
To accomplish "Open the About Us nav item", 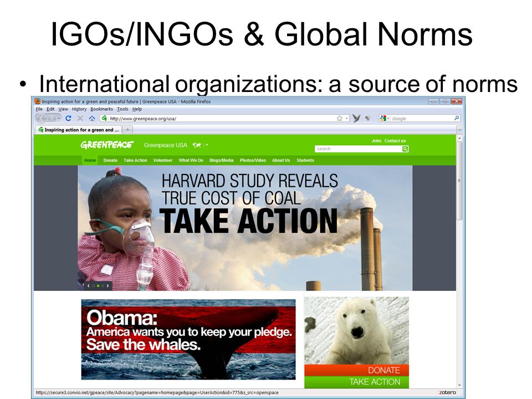I will point(281,160).
